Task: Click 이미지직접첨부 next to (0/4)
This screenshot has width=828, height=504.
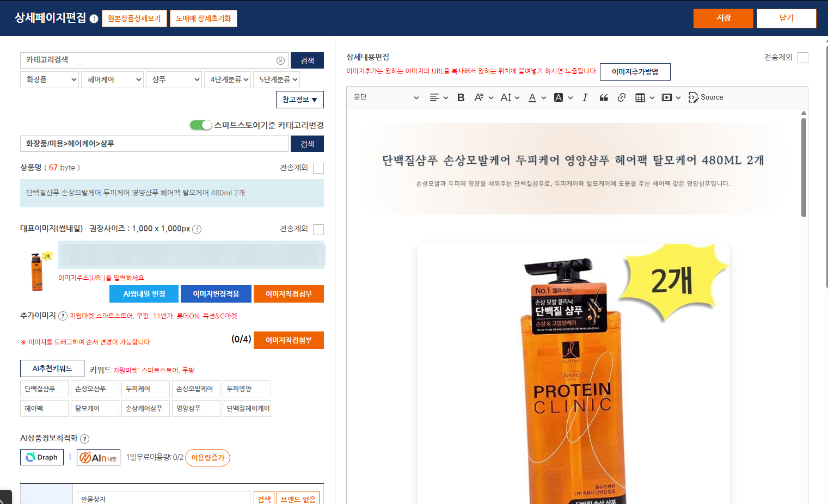Action: (289, 340)
